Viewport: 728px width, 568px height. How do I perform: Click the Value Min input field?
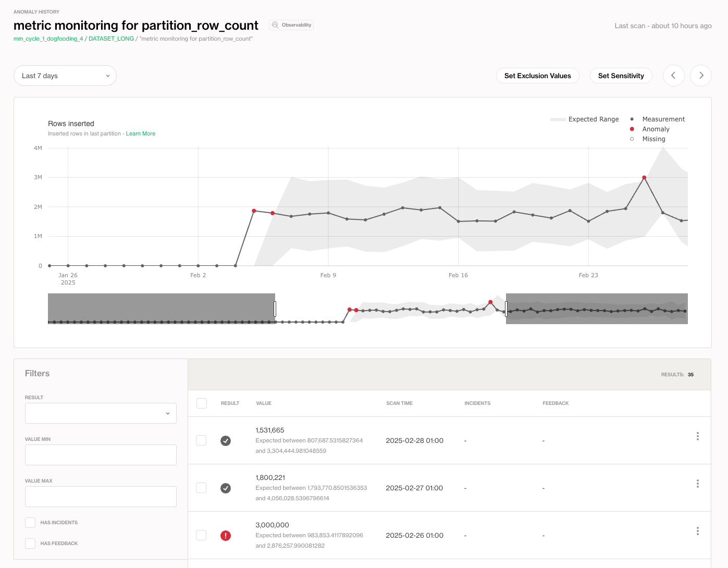(101, 455)
